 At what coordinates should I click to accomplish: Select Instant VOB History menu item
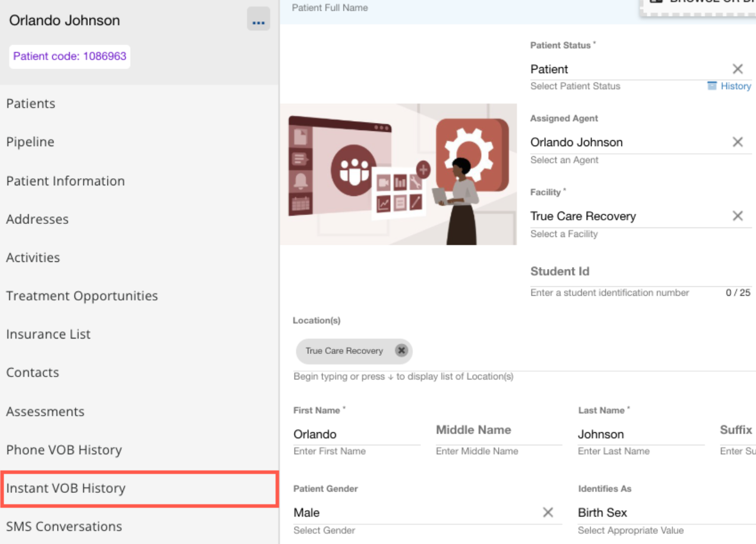click(x=139, y=488)
